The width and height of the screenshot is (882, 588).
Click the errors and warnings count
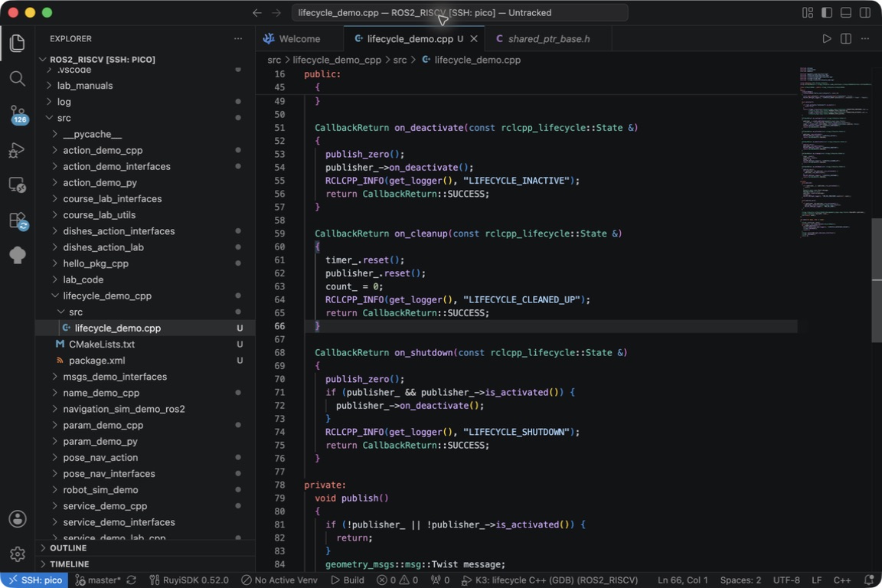coord(397,580)
